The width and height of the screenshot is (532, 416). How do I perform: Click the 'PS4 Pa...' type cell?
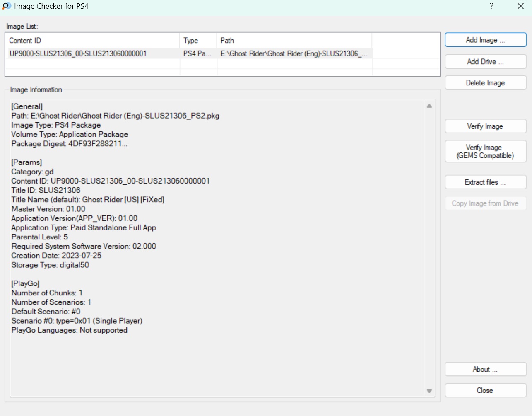(x=197, y=53)
